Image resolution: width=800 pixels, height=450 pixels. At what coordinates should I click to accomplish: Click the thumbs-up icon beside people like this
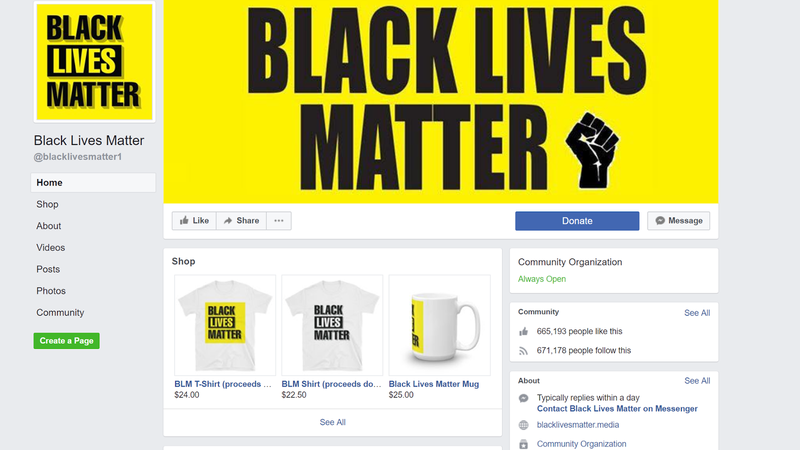tap(523, 332)
